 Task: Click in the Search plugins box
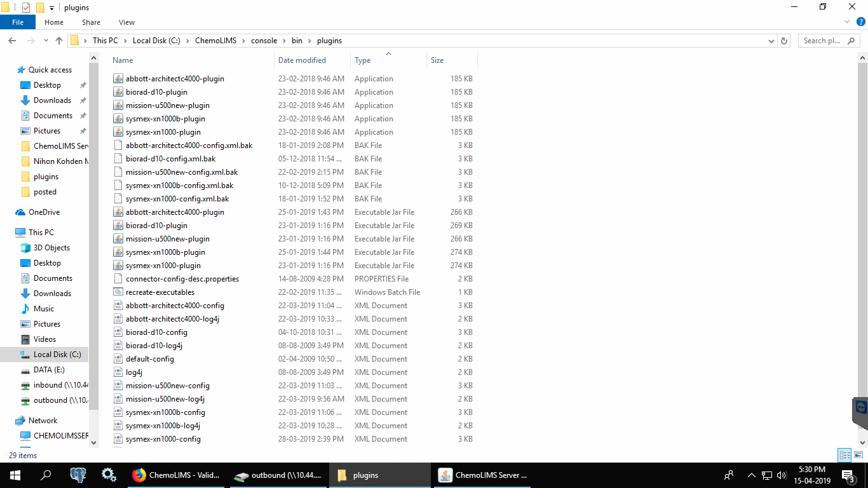pos(823,41)
